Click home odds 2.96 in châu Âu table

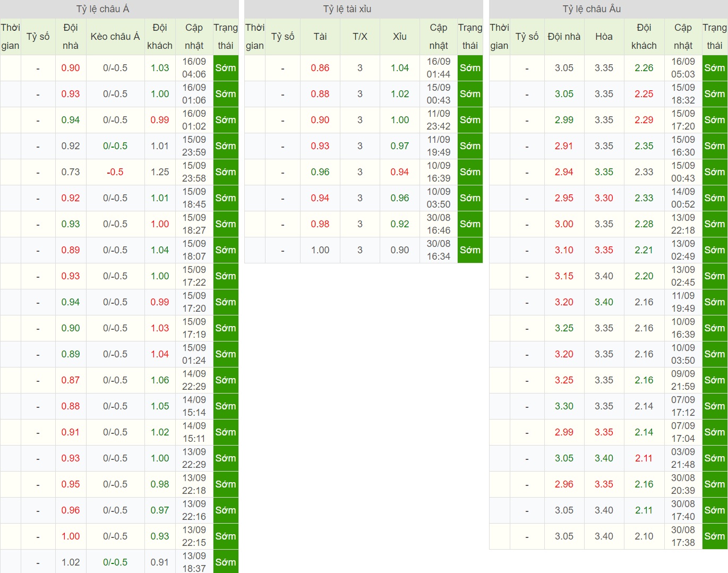pyautogui.click(x=564, y=484)
